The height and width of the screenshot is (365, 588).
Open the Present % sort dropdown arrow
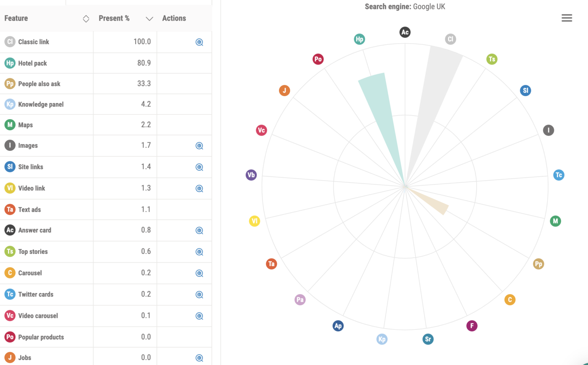point(149,18)
